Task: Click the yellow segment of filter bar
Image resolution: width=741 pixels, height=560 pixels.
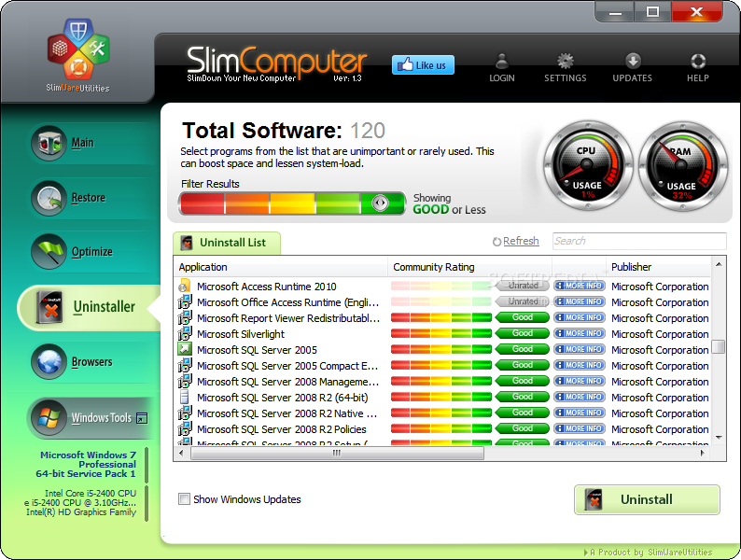Action: point(292,203)
